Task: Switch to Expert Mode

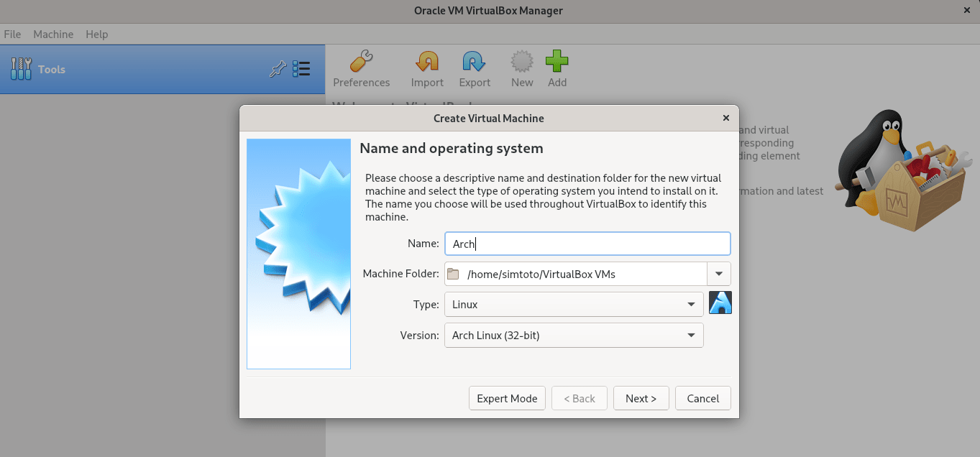Action: click(x=507, y=398)
